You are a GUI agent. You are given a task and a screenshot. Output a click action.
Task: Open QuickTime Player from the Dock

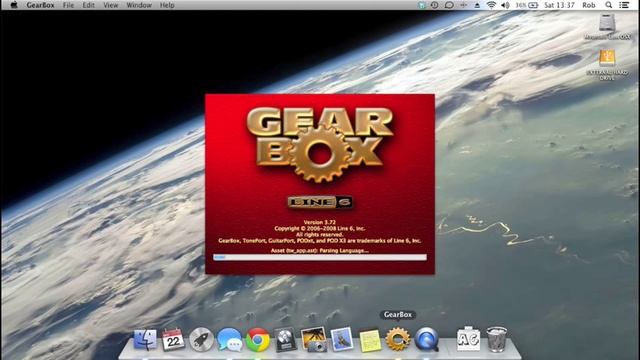click(426, 340)
